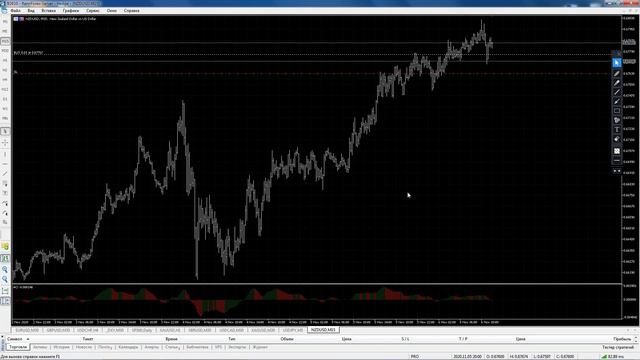Open the Журнал terminal tab
This screenshot has height=360, width=640.
pos(260,347)
